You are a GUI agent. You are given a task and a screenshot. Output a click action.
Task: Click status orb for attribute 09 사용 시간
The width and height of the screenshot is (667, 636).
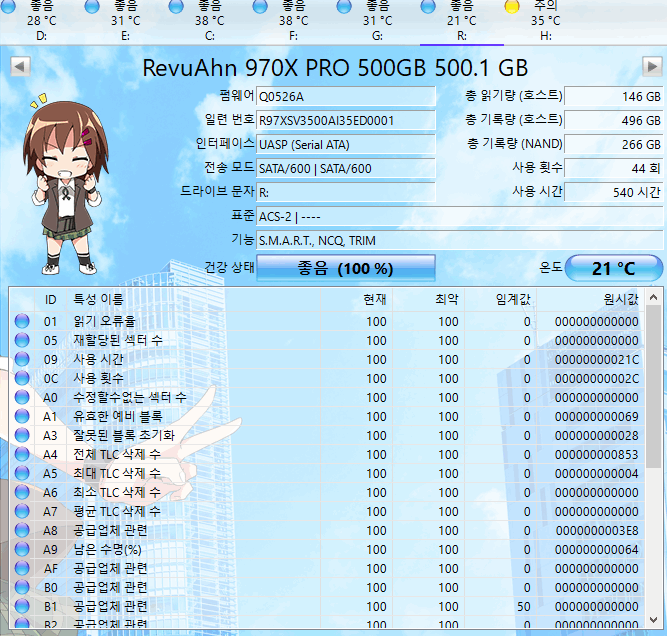coord(22,359)
